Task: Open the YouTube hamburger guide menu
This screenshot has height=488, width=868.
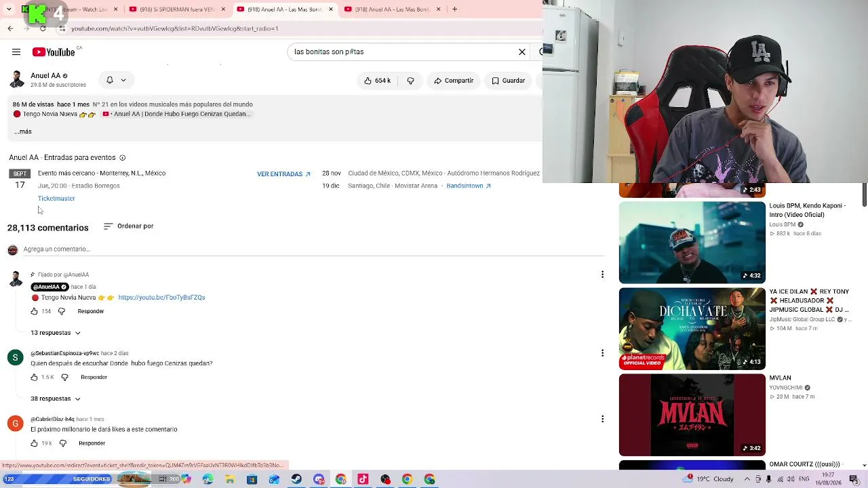Action: point(16,52)
